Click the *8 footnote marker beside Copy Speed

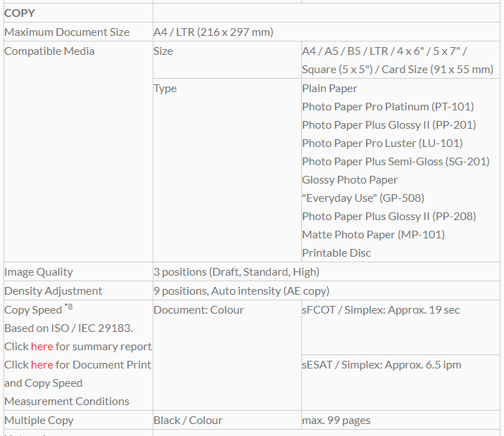click(68, 307)
